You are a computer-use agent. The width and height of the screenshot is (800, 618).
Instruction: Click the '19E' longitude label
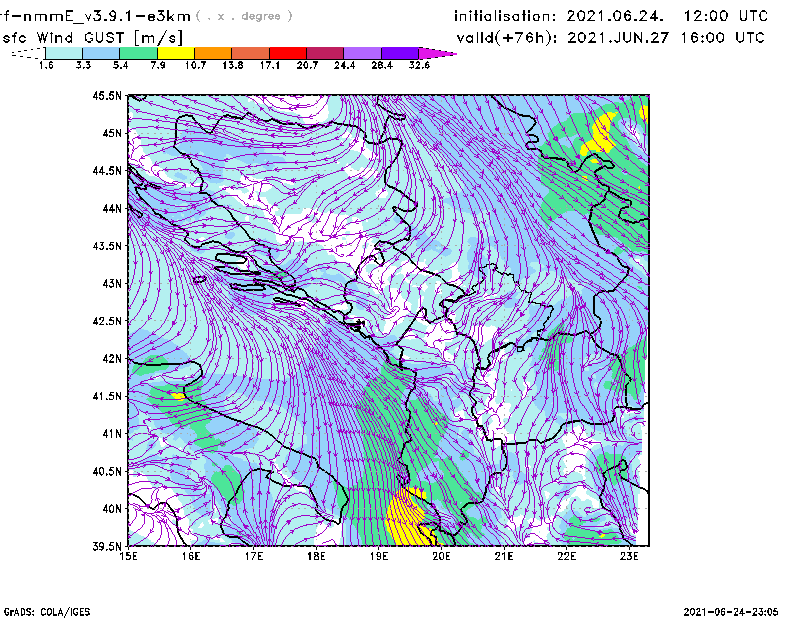coord(379,556)
